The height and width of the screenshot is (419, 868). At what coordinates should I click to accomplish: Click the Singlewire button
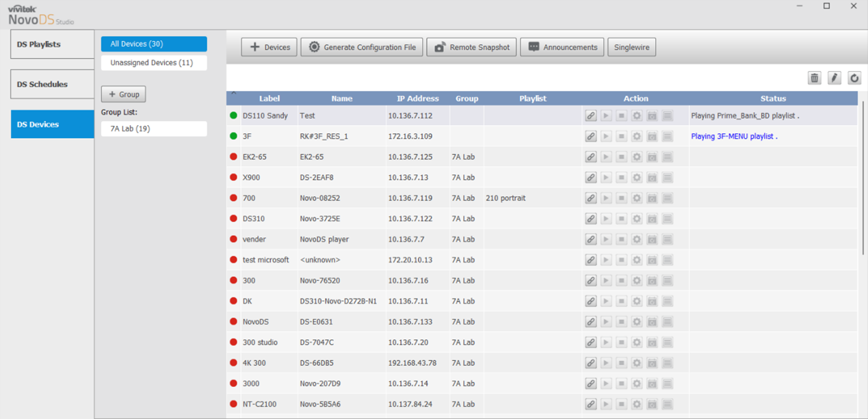click(631, 47)
